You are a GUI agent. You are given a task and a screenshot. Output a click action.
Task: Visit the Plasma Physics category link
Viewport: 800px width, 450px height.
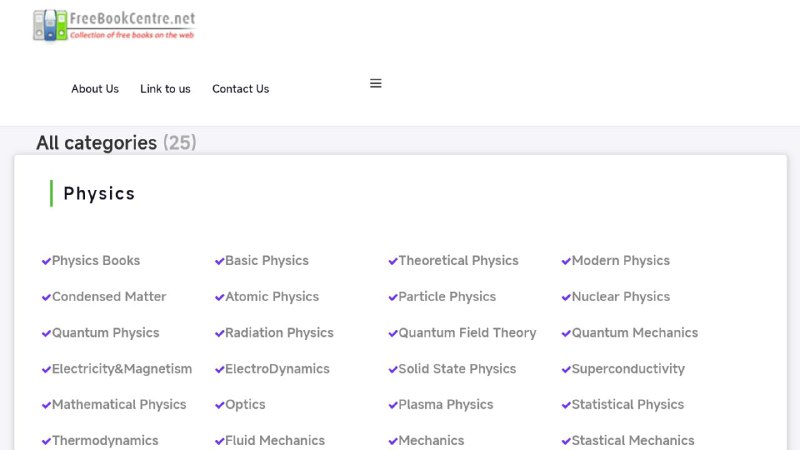coord(446,405)
